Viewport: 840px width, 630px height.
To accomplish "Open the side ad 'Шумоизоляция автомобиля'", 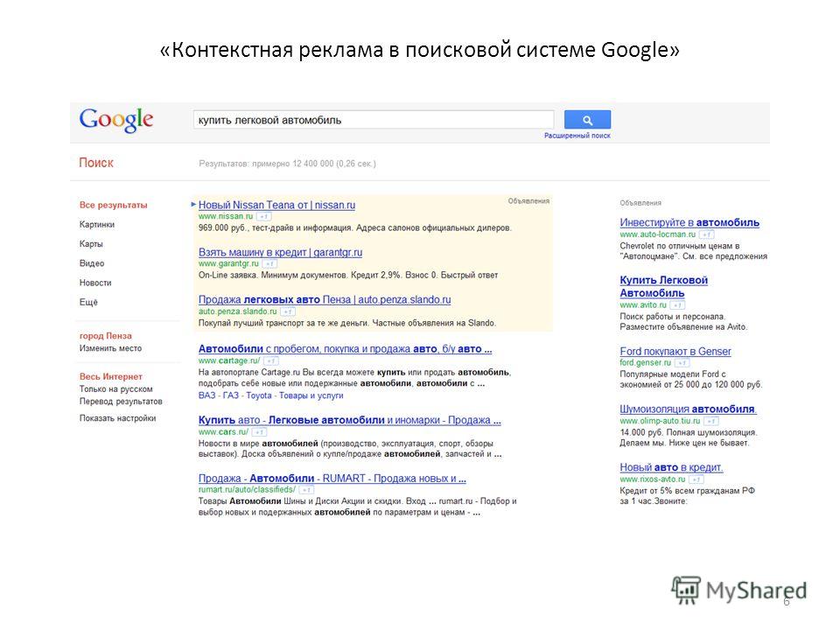I will click(x=689, y=409).
